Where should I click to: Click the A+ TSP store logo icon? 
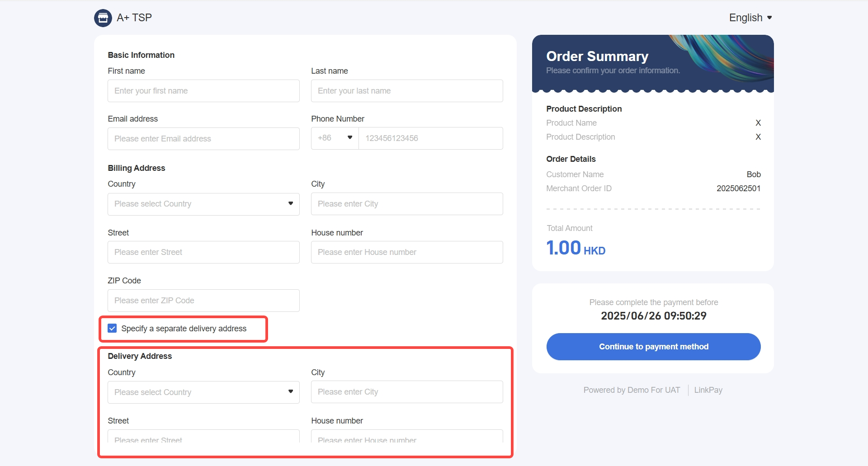coord(103,18)
